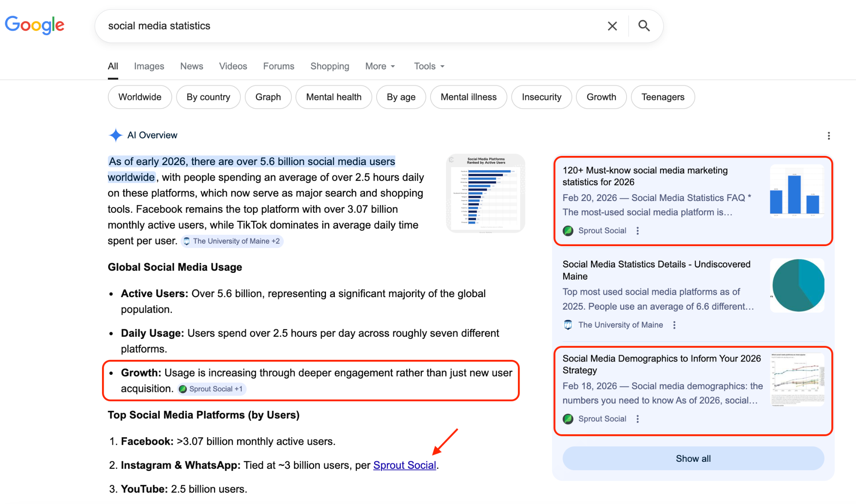Switch to the Images tab
856x504 pixels.
click(149, 66)
